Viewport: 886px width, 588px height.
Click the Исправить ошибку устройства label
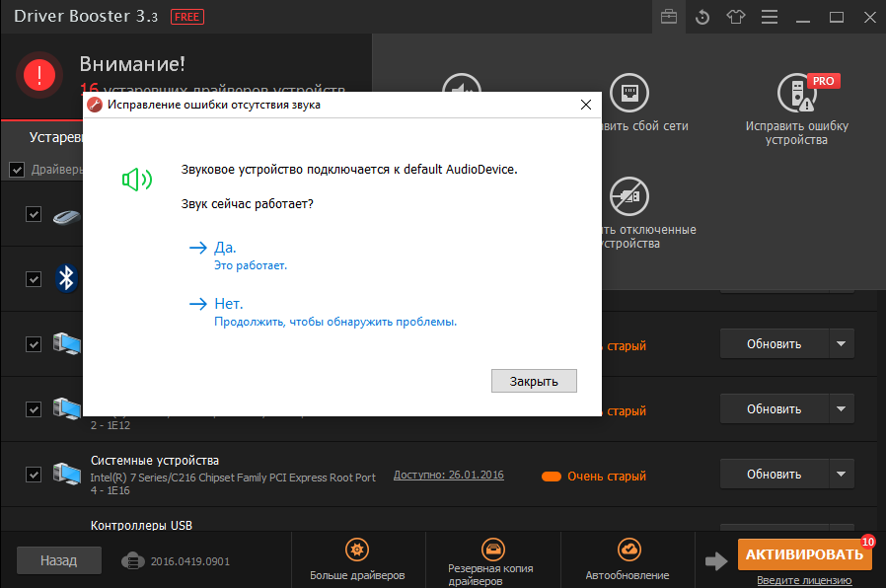[x=797, y=133]
